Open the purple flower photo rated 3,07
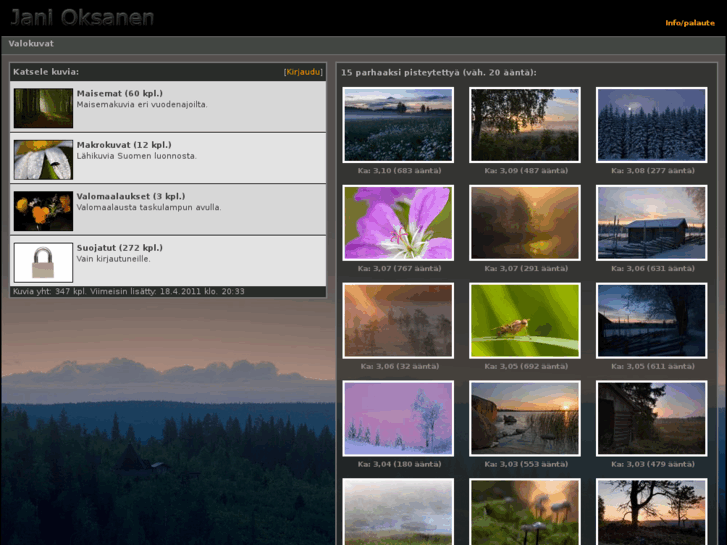727x545 pixels. [x=398, y=223]
